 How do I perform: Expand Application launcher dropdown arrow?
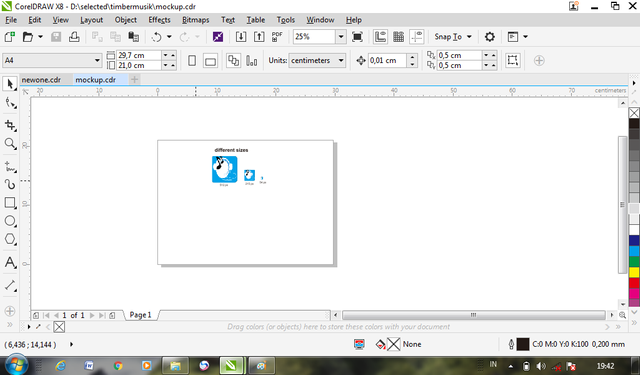(525, 37)
